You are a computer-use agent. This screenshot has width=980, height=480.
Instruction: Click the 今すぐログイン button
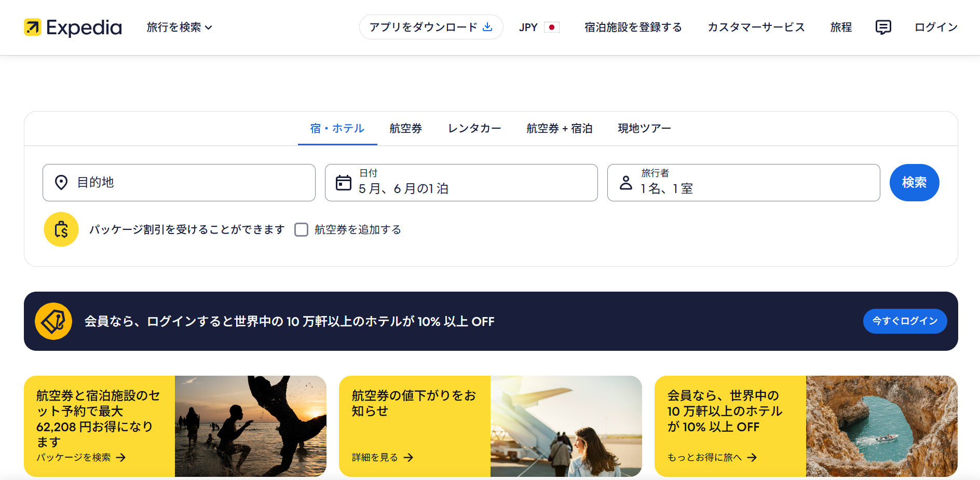tap(905, 321)
